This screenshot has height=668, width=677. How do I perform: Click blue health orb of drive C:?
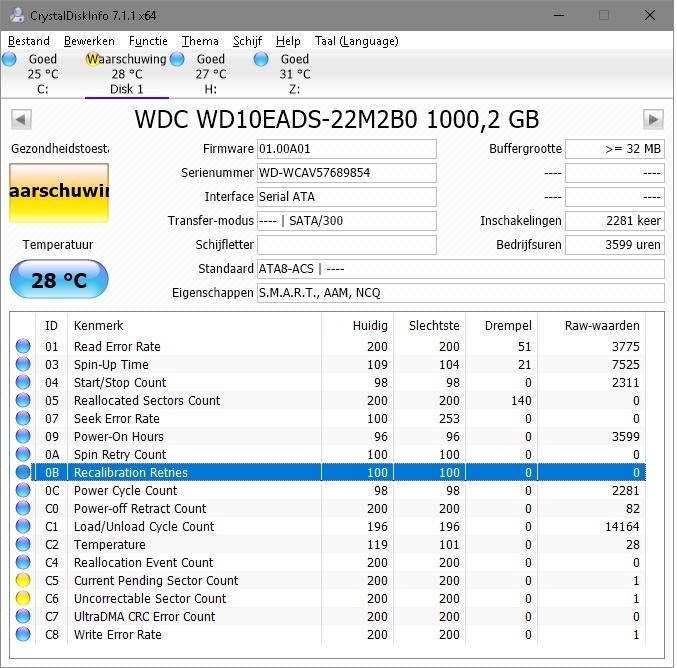click(x=9, y=59)
